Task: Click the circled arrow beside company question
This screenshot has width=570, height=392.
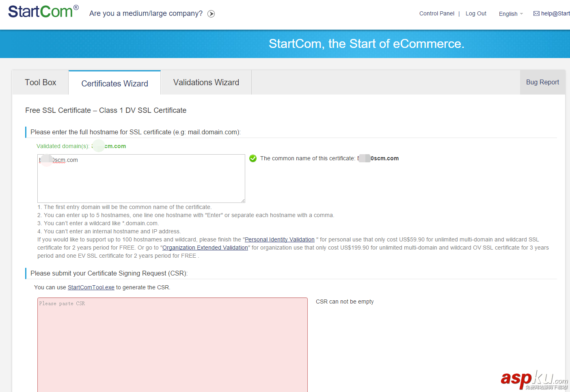Action: pyautogui.click(x=211, y=14)
